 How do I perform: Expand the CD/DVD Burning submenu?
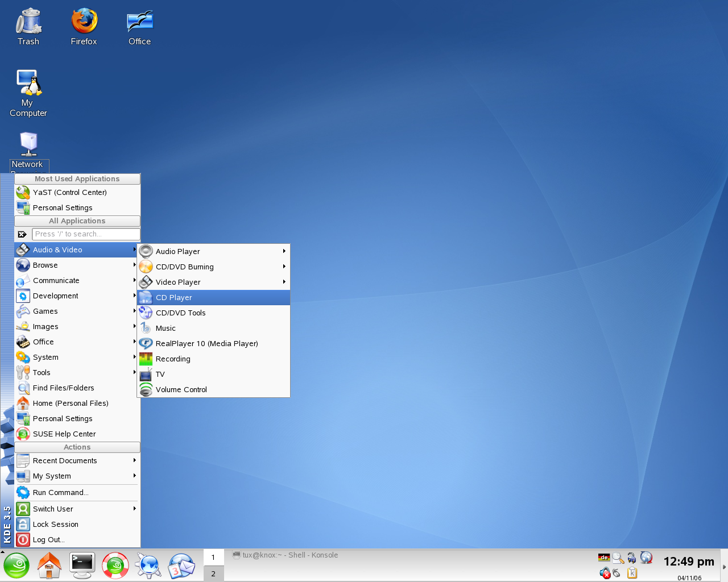click(213, 267)
